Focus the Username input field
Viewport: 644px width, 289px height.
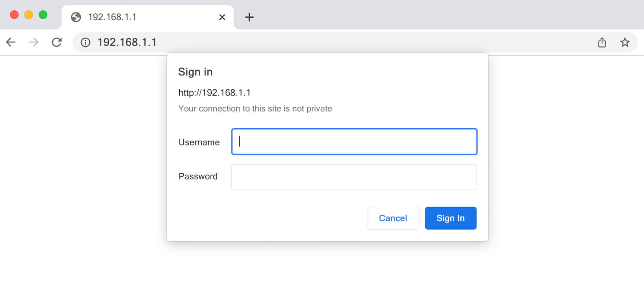click(354, 142)
